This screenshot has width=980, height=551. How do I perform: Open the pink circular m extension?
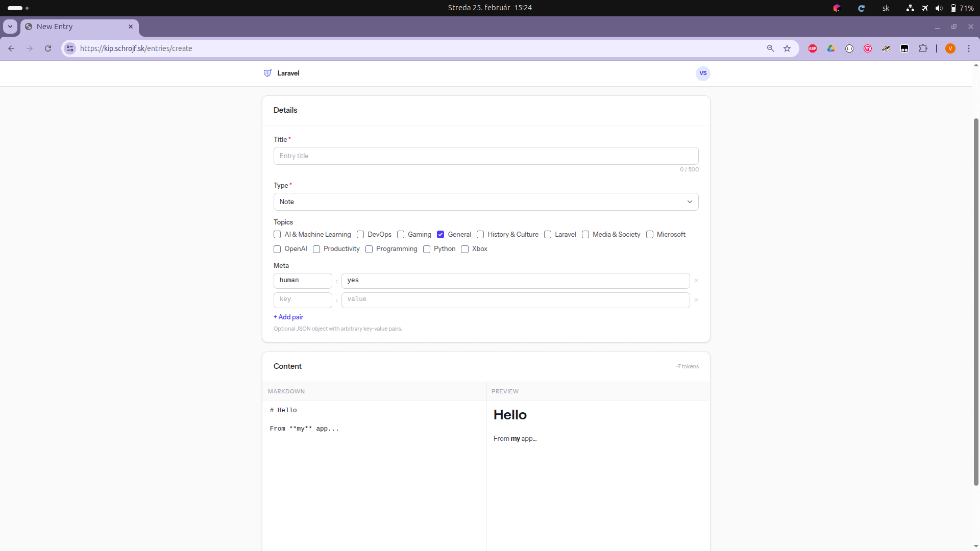(868, 48)
